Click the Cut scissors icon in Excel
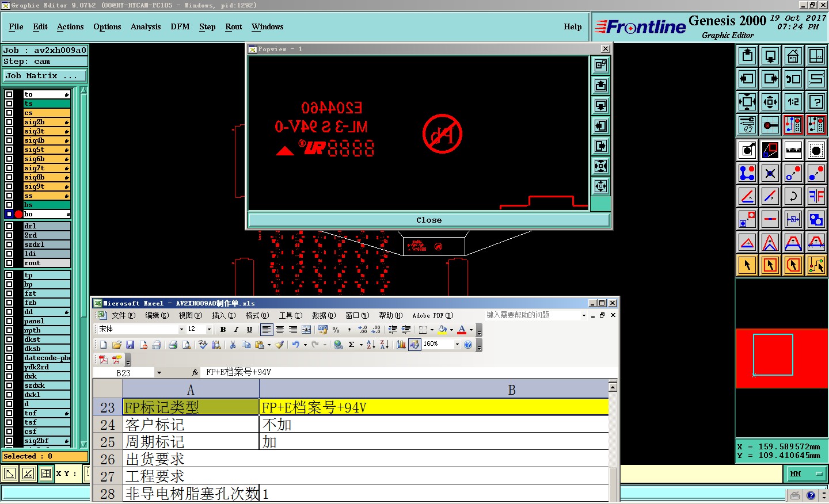The height and width of the screenshot is (504, 829). tap(233, 345)
